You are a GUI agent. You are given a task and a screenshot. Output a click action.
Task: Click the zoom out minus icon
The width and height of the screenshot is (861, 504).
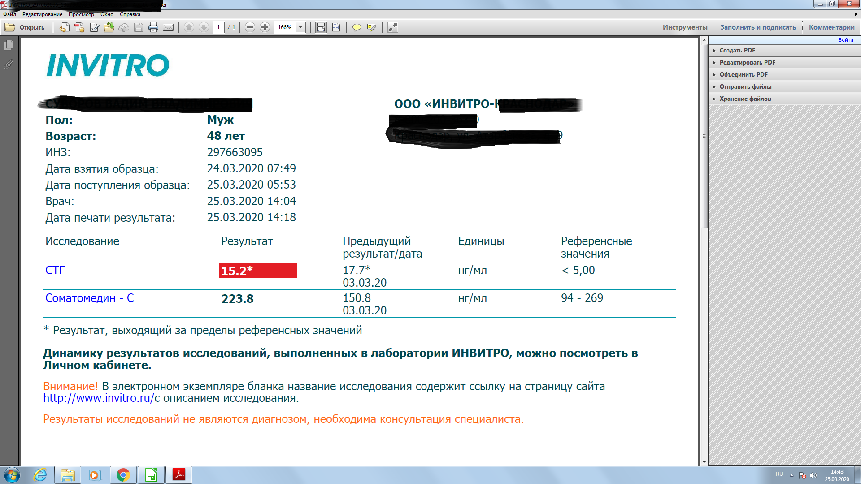250,27
